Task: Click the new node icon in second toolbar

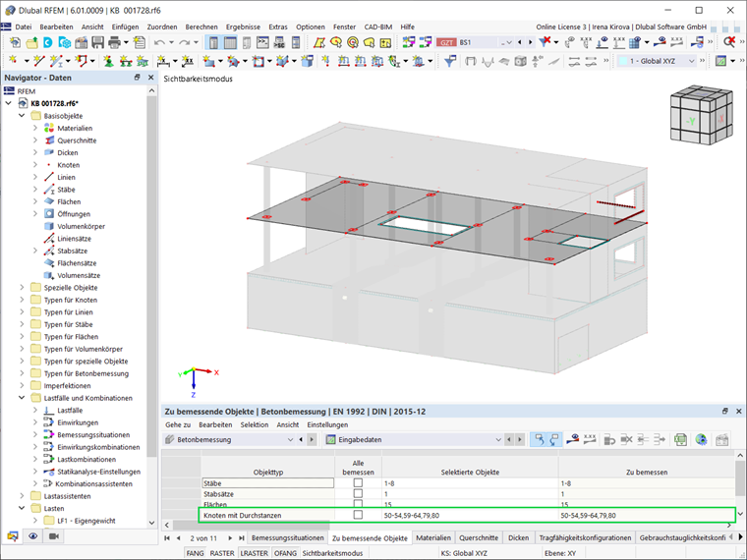Action: coord(14,61)
